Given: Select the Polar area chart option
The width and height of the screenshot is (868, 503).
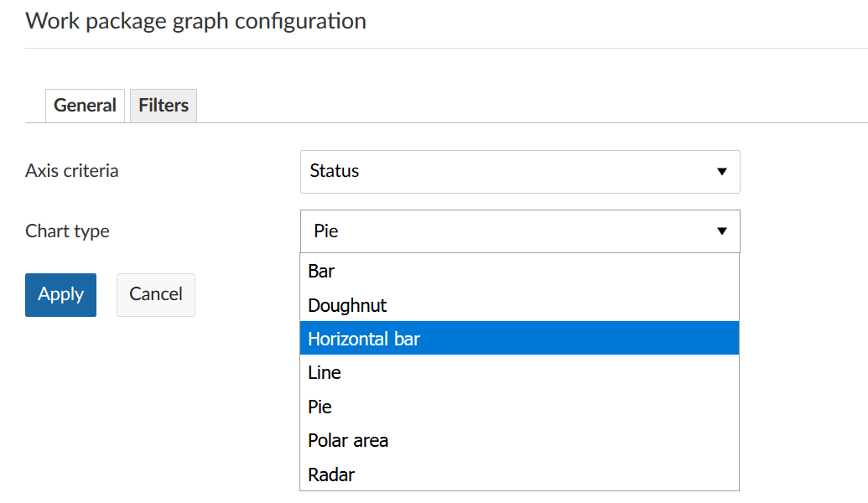Looking at the screenshot, I should 348,441.
